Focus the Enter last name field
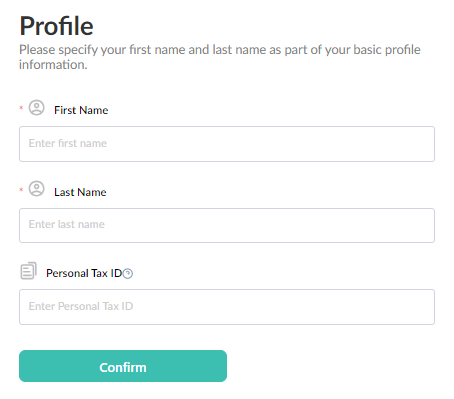The image size is (454, 399). tap(227, 225)
